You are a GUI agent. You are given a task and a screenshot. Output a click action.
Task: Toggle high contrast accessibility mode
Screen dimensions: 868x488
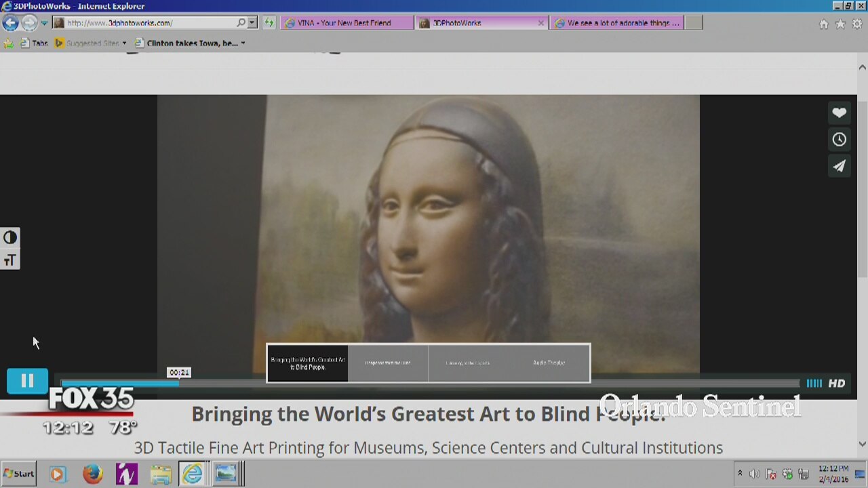pyautogui.click(x=10, y=237)
